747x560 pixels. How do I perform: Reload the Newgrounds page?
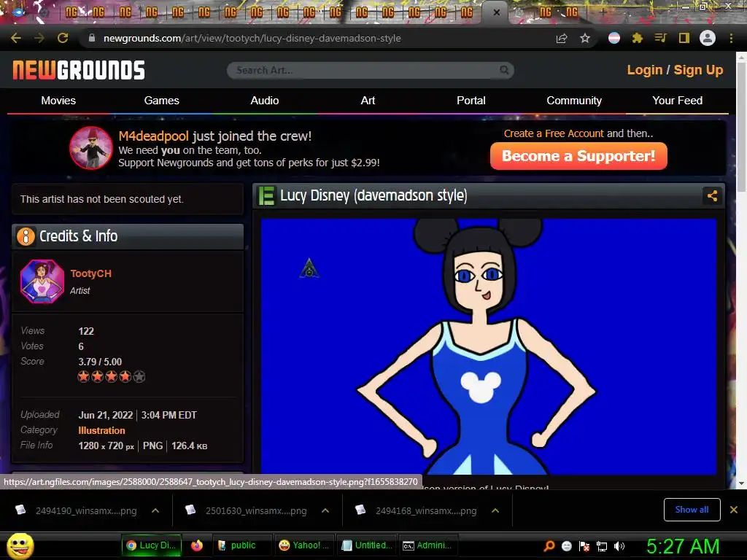click(x=63, y=38)
